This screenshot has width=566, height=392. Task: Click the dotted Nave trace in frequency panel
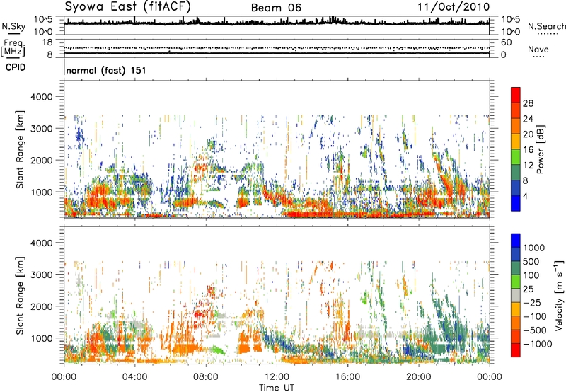coord(277,48)
